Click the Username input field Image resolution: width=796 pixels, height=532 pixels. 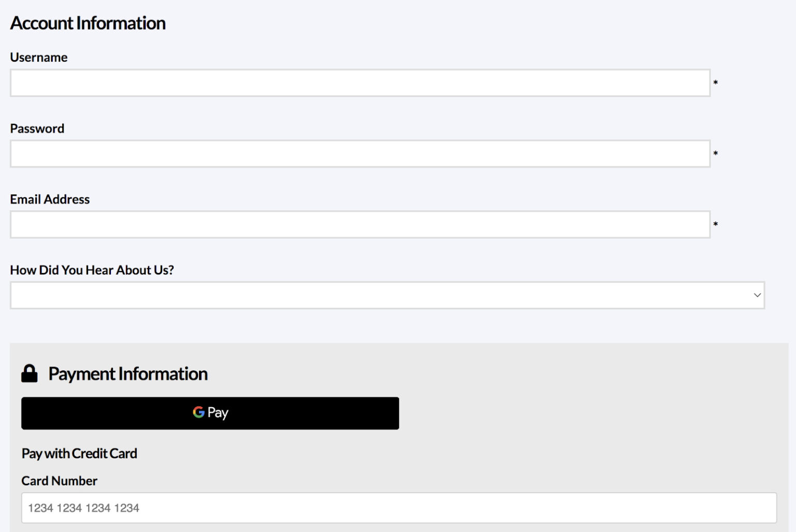point(360,83)
